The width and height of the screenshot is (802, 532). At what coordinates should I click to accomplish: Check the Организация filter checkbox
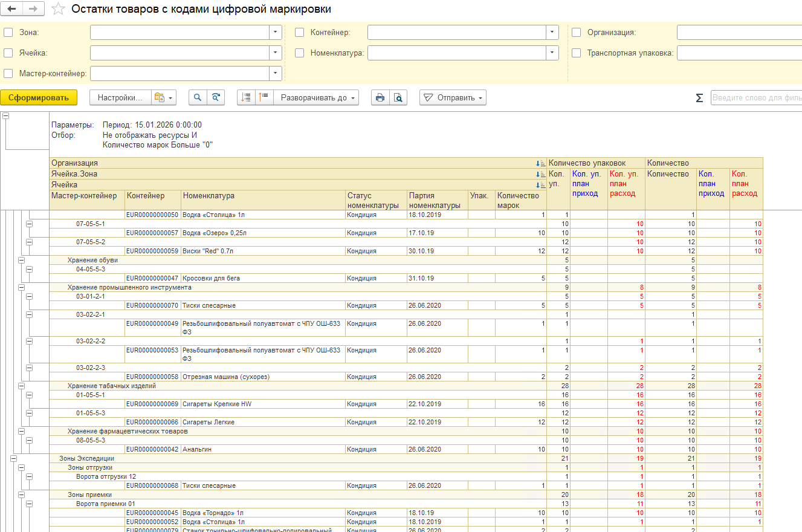[576, 33]
